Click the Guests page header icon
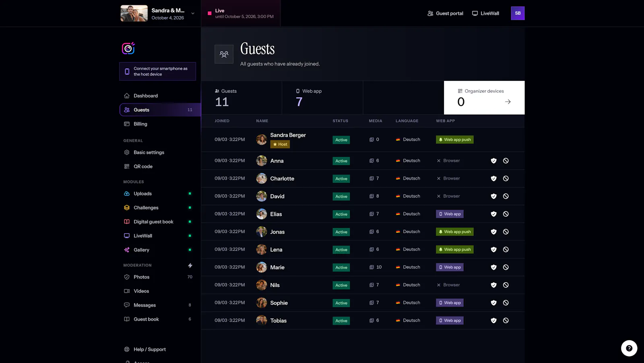This screenshot has height=363, width=644. pos(224,54)
